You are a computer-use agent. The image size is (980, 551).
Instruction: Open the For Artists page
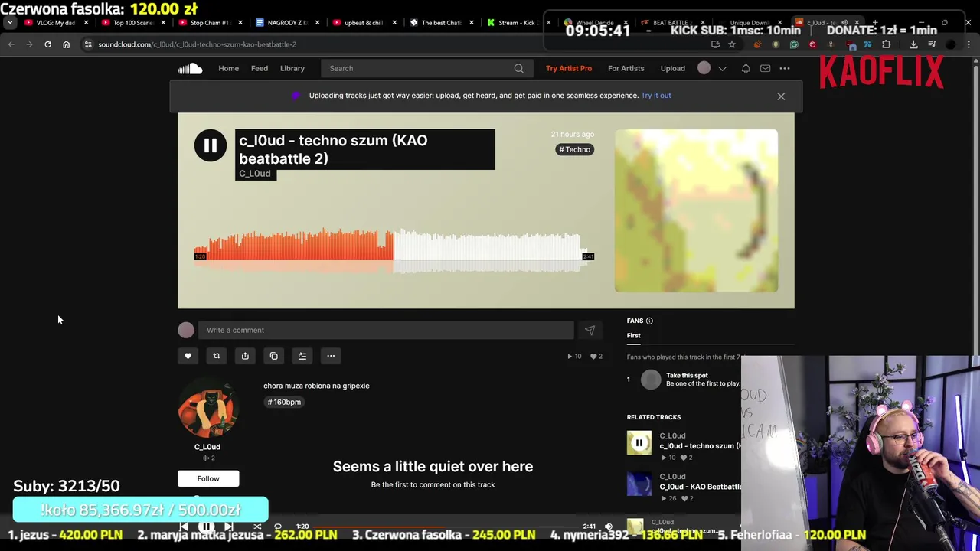(626, 68)
